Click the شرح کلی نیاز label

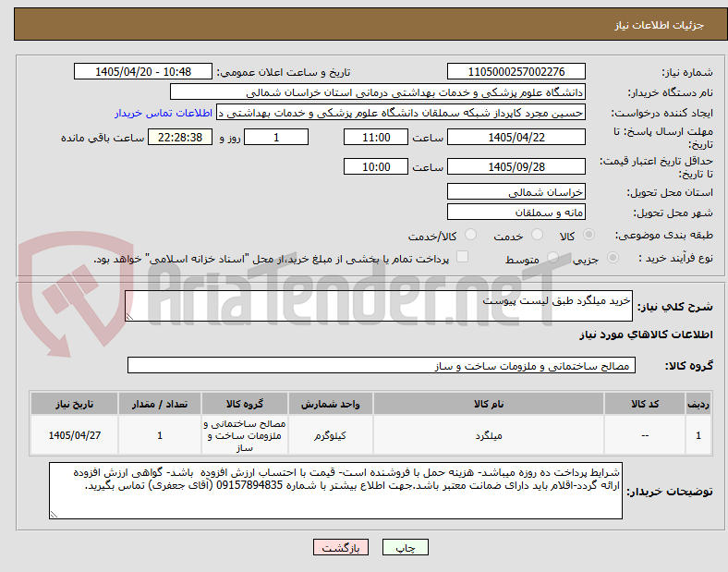tap(674, 307)
